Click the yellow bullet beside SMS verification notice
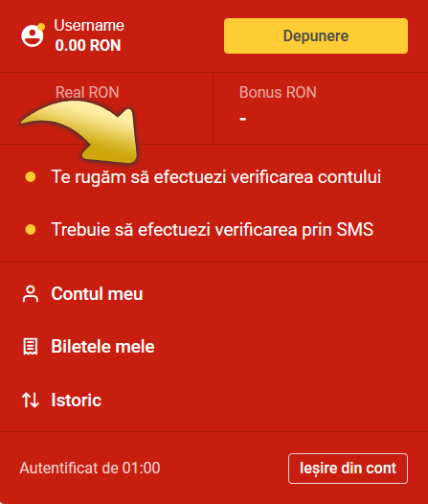 pyautogui.click(x=31, y=230)
